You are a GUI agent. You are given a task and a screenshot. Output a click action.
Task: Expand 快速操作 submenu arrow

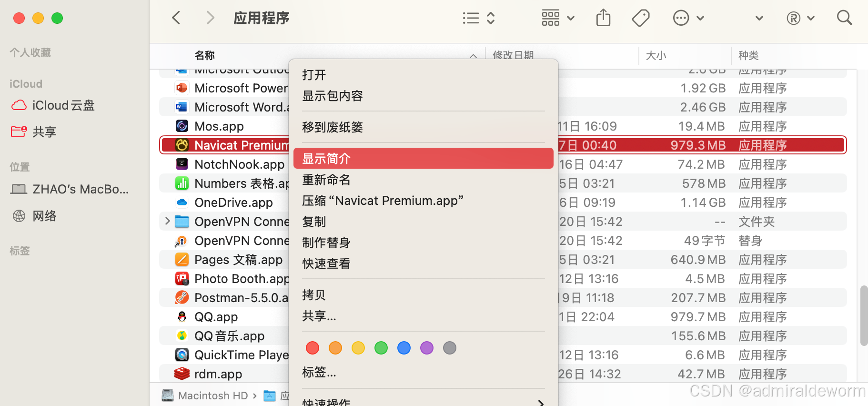541,403
